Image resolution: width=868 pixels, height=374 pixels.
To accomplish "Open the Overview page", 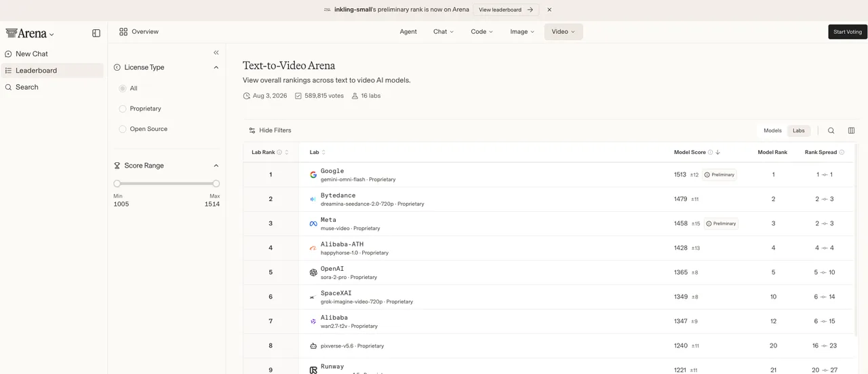I will pos(138,32).
